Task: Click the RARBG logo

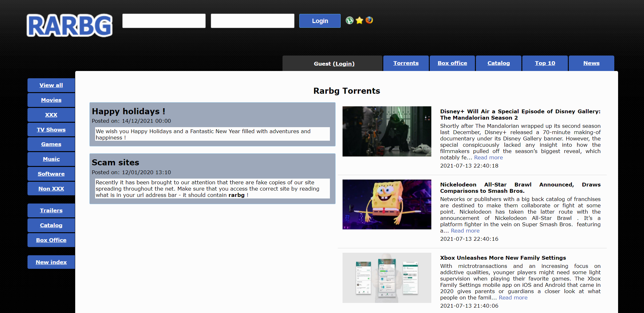Action: click(x=70, y=25)
